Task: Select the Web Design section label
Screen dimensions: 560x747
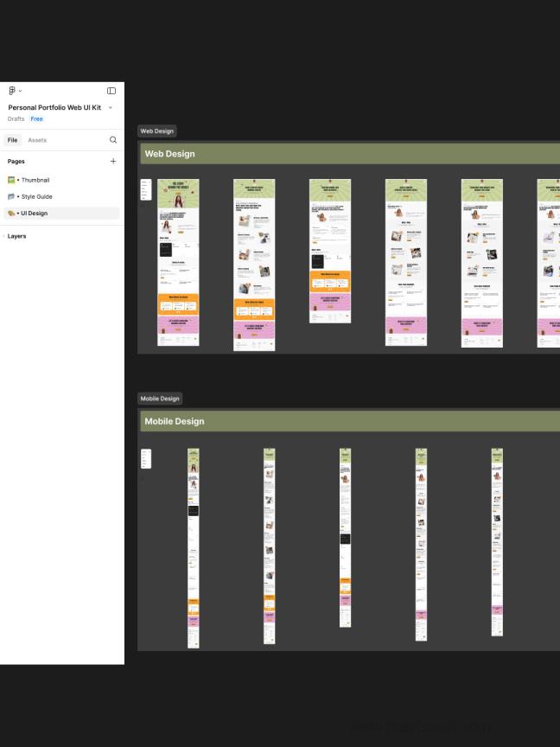Action: coord(156,131)
